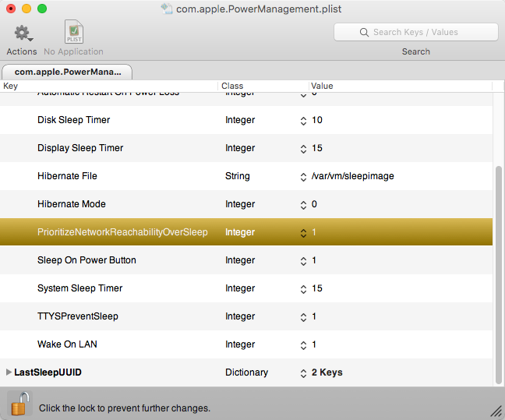
Task: Select the Display Sleep Timer key
Action: click(x=80, y=148)
